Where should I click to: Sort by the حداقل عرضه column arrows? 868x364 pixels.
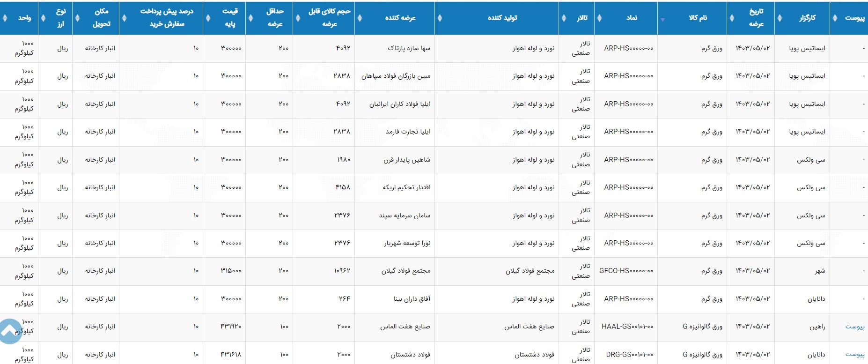250,18
